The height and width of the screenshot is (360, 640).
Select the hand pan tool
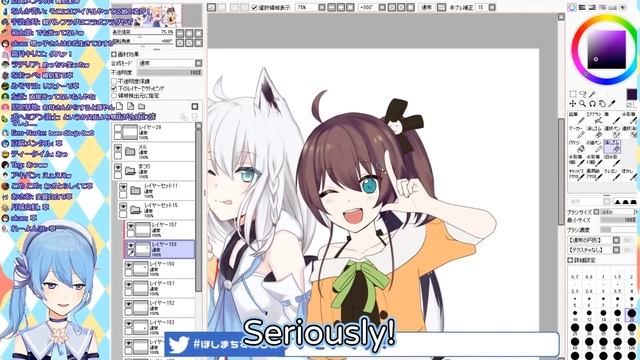(x=602, y=104)
